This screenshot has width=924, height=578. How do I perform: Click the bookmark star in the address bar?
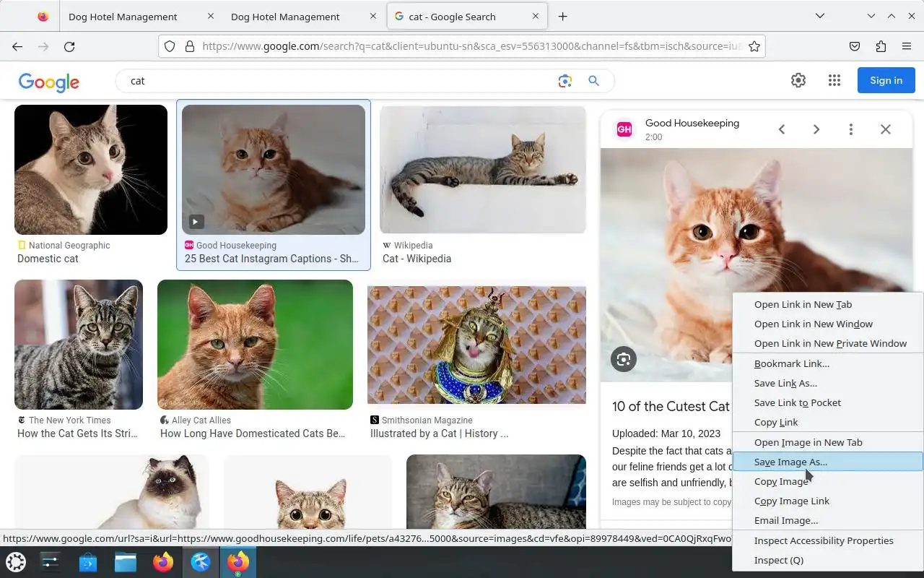point(754,46)
